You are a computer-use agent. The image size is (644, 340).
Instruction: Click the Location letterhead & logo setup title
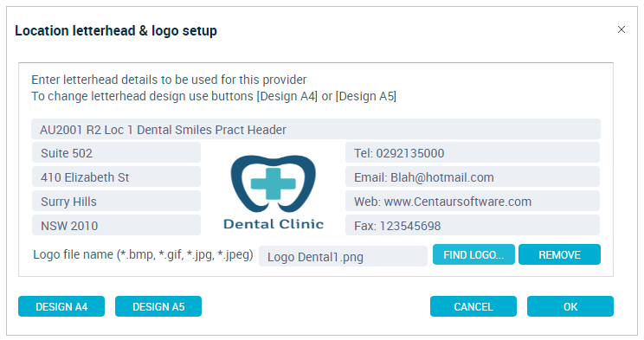pyautogui.click(x=116, y=31)
